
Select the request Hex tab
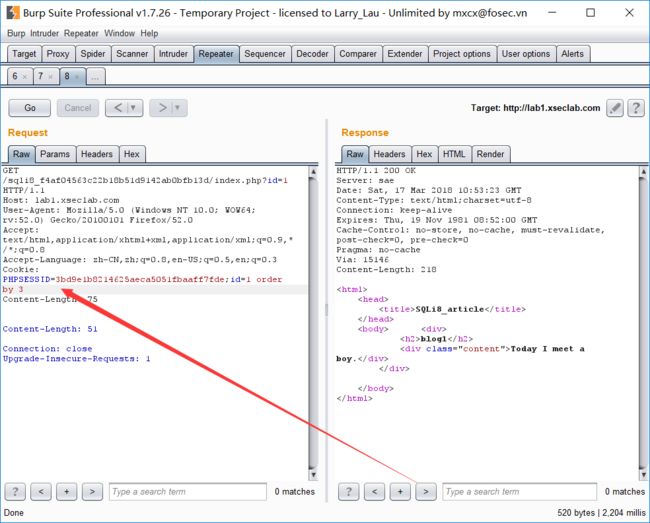tap(132, 154)
